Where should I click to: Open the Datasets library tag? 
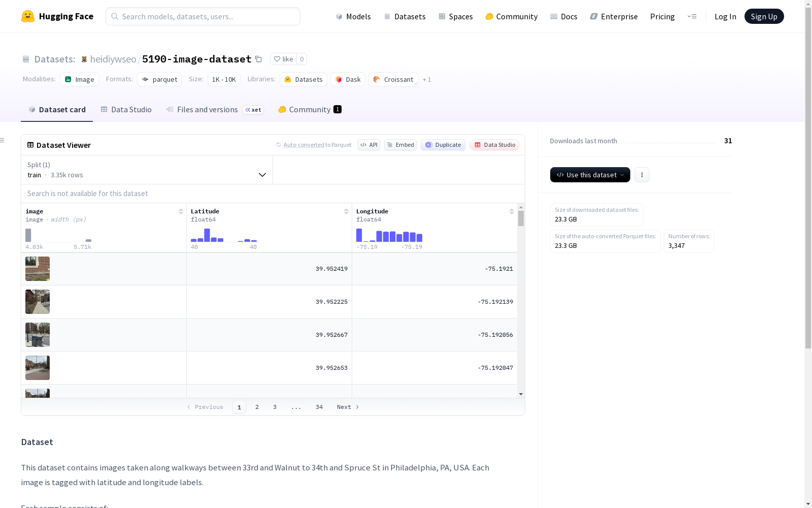coord(303,79)
